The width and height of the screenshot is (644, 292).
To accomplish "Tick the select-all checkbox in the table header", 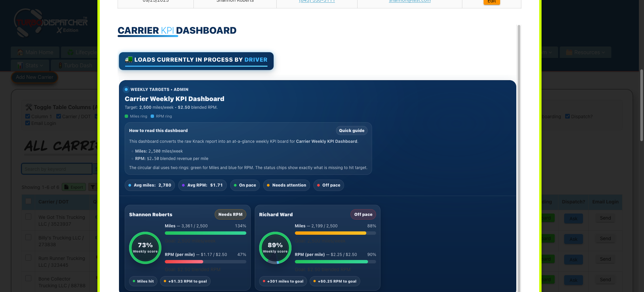I will point(29,201).
